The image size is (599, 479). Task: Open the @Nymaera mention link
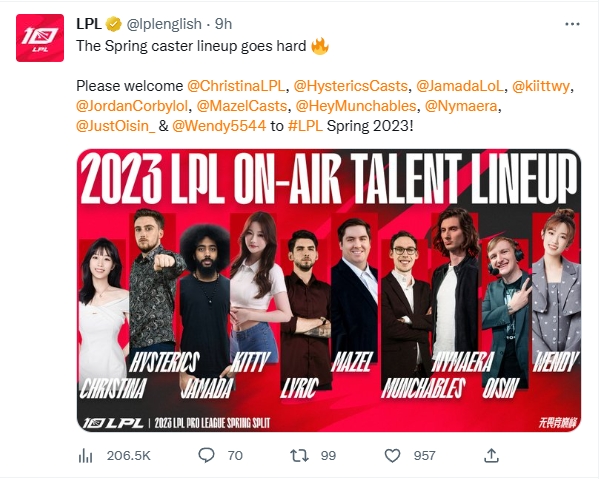click(461, 106)
